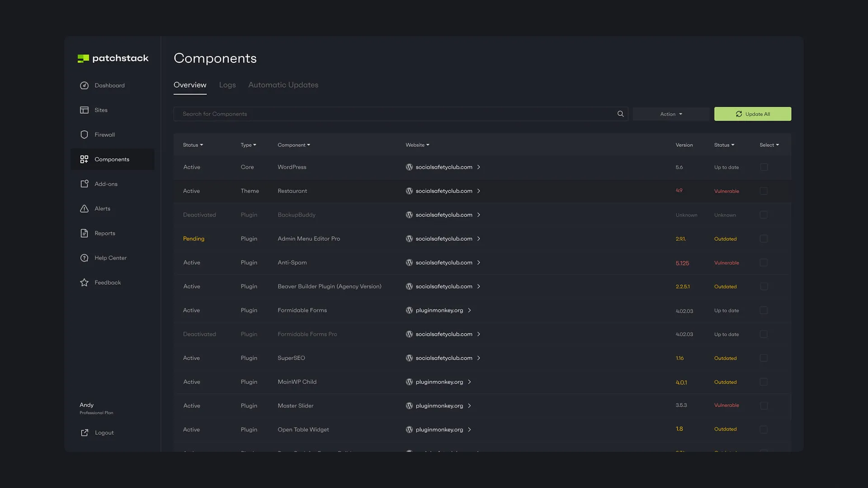868x488 pixels.
Task: Click WordPress logo icon in Beaver Builder row
Action: [x=409, y=286]
